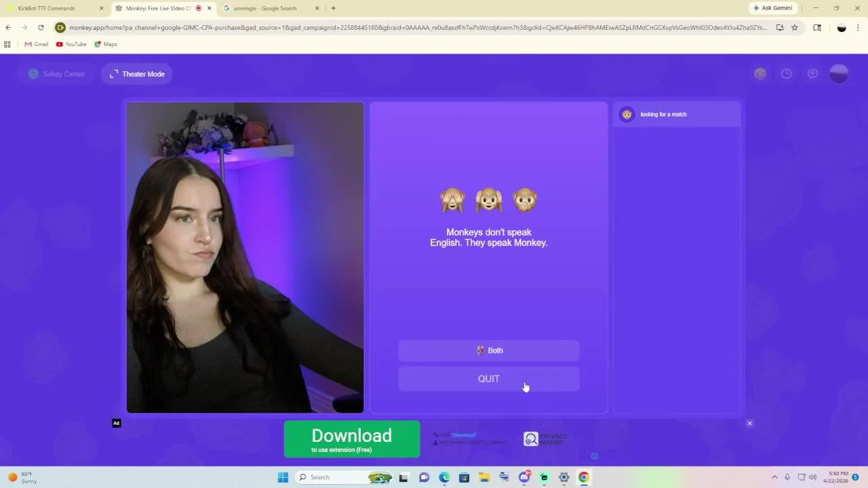Close the KickBot TTS Commands tab
868x488 pixels.
coord(102,8)
